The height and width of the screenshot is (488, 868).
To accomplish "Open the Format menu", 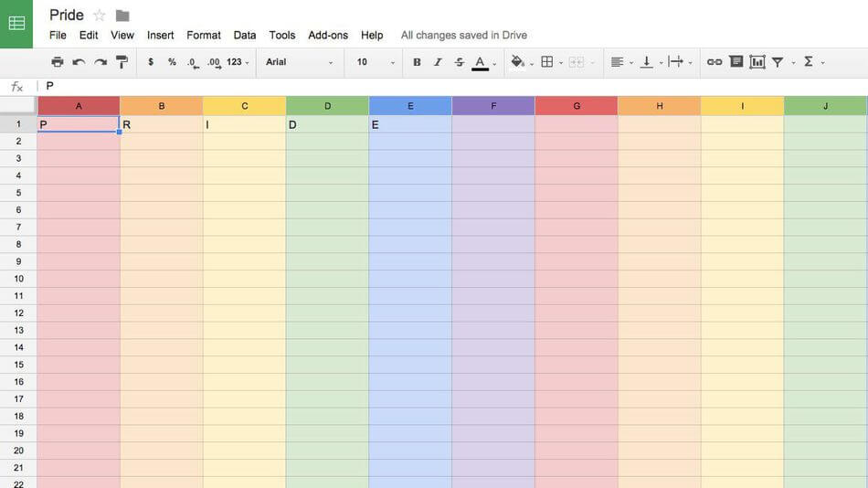I will pos(204,35).
